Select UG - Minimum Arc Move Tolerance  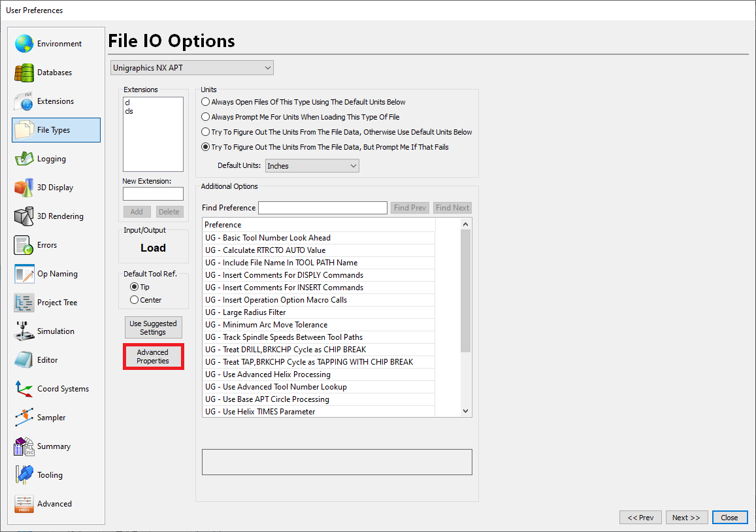click(x=319, y=325)
